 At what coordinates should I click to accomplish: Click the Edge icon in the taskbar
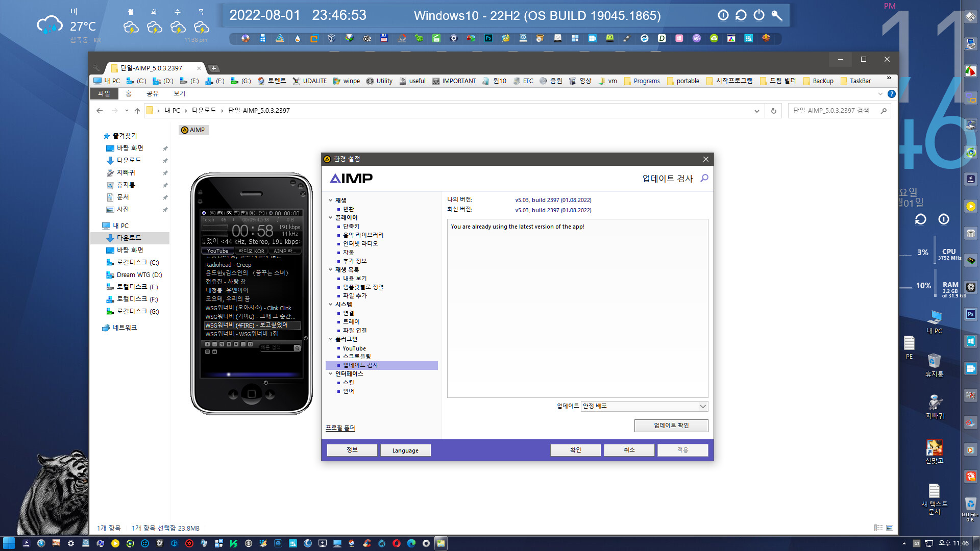click(x=411, y=543)
